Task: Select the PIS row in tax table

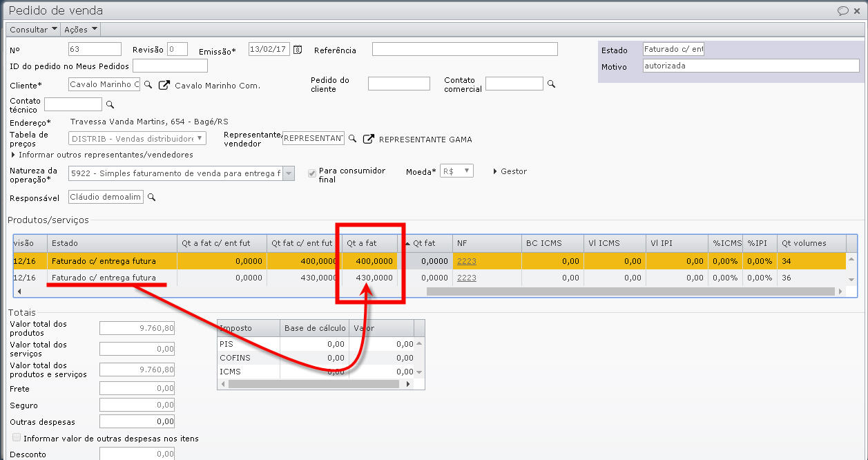Action: 316,344
